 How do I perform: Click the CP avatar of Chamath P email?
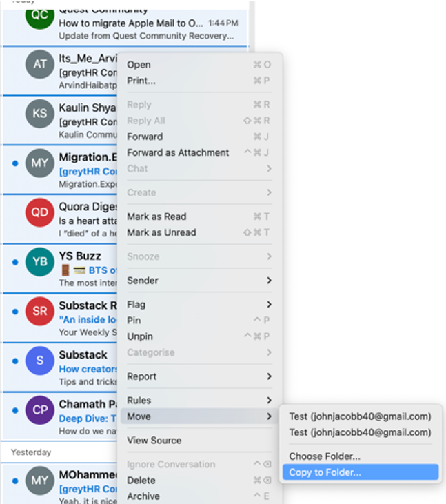40,410
